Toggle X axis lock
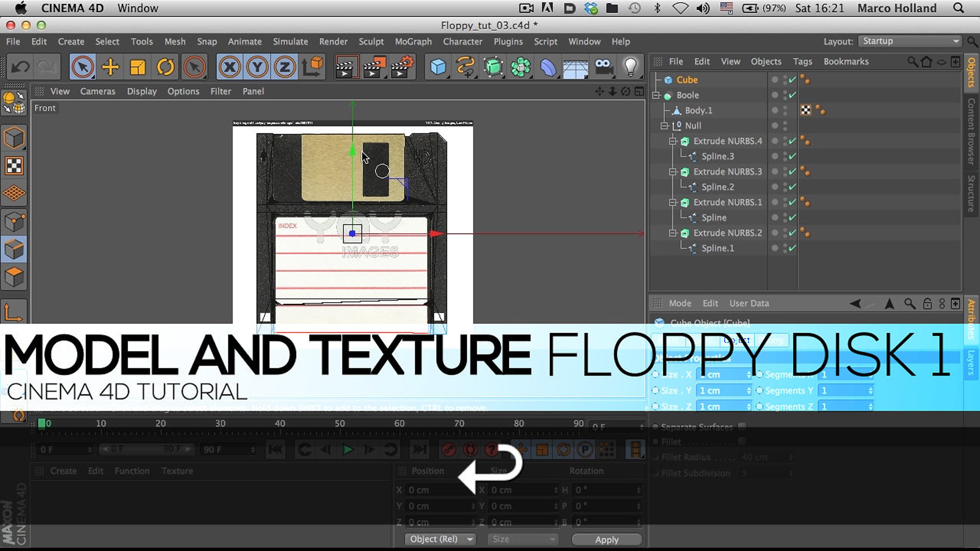The image size is (980, 551). [x=230, y=67]
